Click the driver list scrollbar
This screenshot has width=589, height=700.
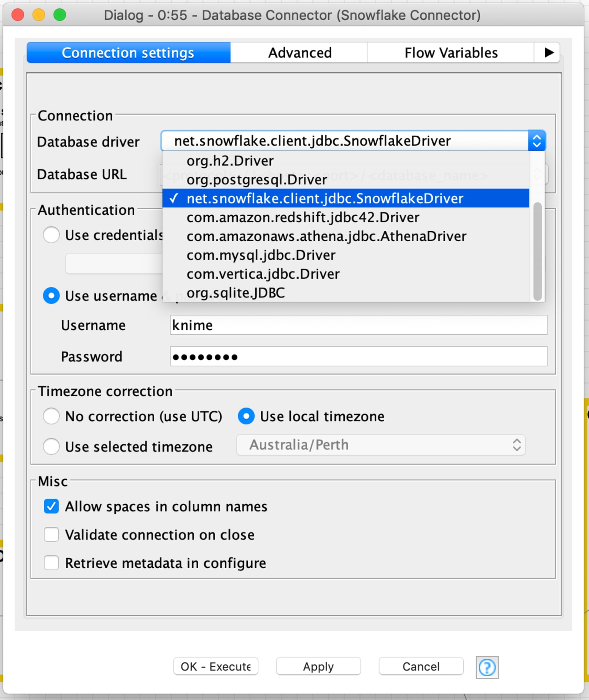(538, 251)
